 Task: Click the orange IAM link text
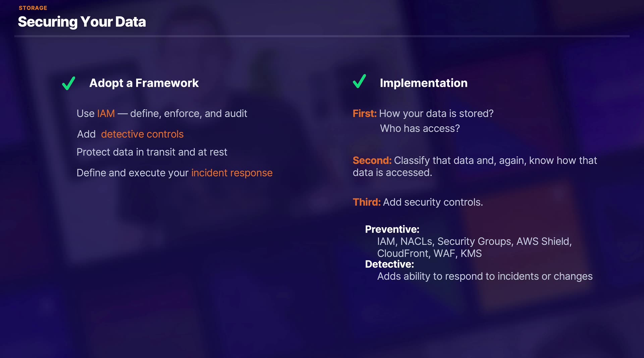coord(106,114)
